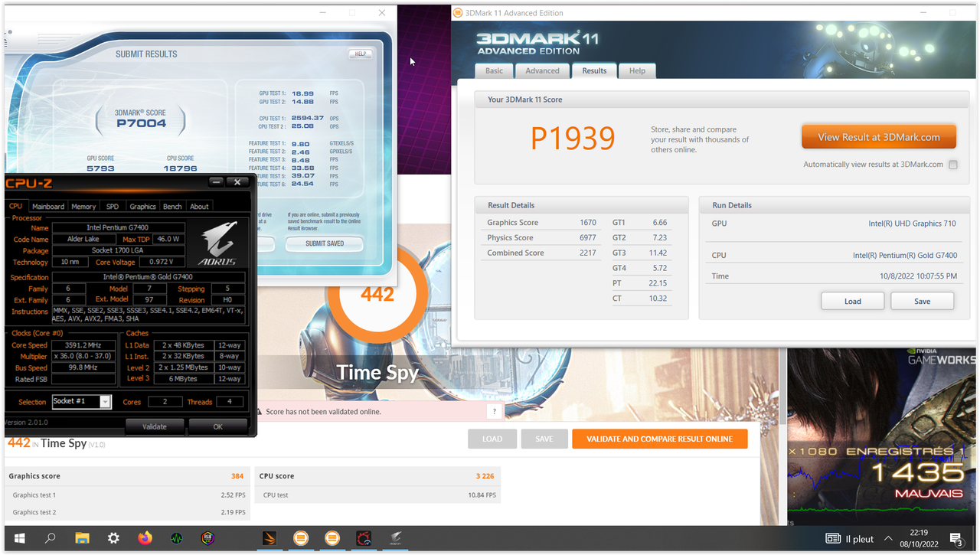This screenshot has height=555, width=980.
Task: Click the CPU test 10.84 FPS row
Action: coord(378,495)
